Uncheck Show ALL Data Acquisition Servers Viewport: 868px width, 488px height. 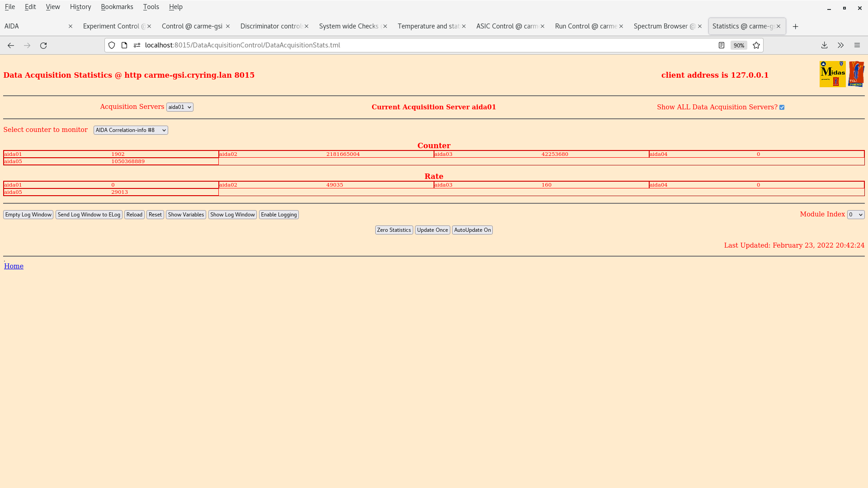(x=782, y=108)
